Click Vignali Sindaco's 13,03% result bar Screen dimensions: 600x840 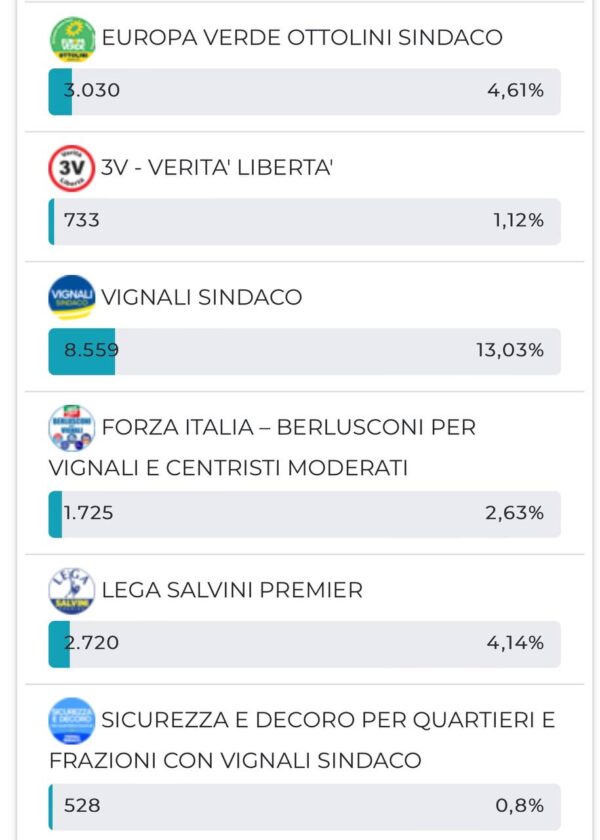pyautogui.click(x=304, y=351)
